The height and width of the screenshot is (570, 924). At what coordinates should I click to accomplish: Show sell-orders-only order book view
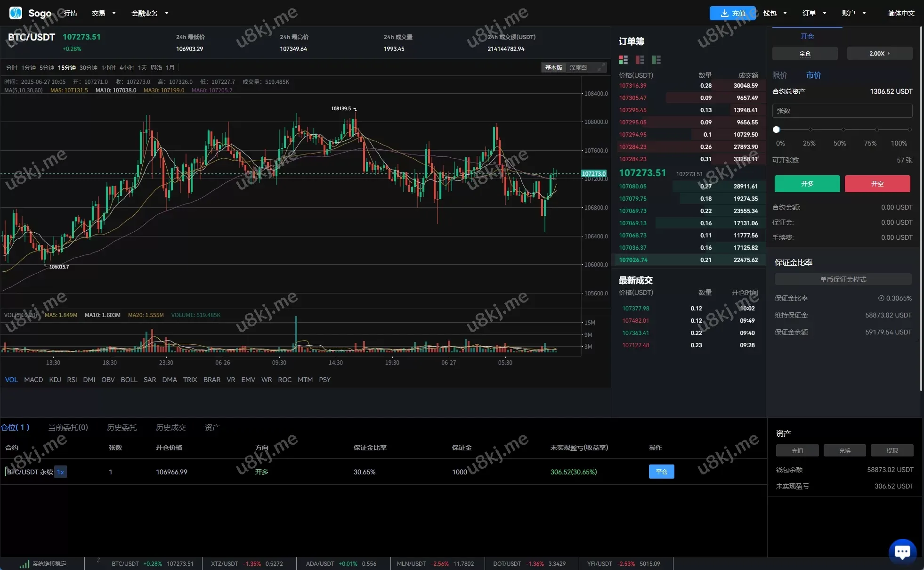pos(640,60)
